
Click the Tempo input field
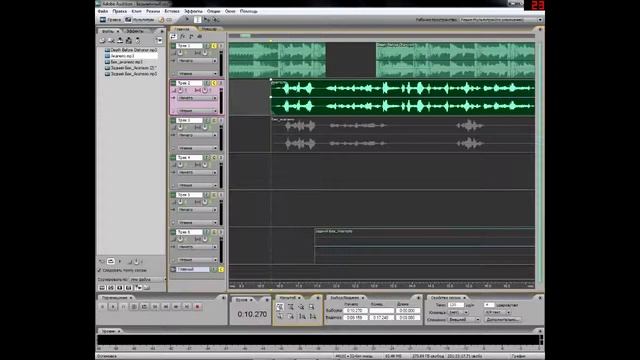456,305
